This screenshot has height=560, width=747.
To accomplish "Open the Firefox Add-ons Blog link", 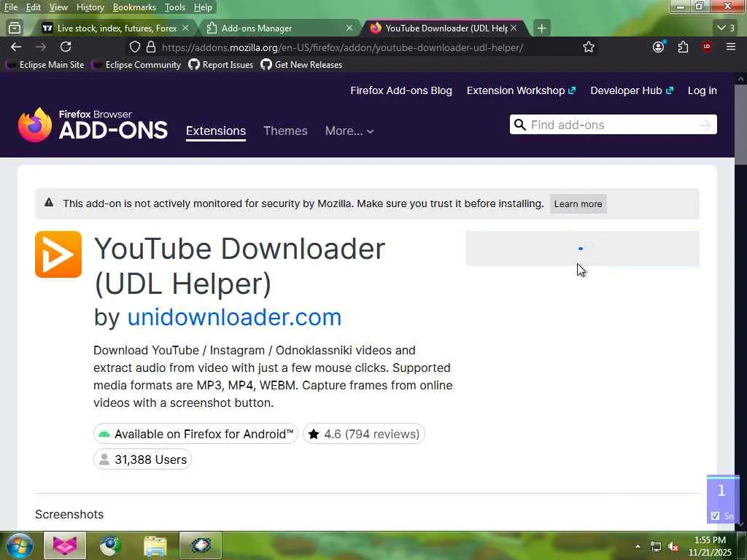I will pos(401,90).
